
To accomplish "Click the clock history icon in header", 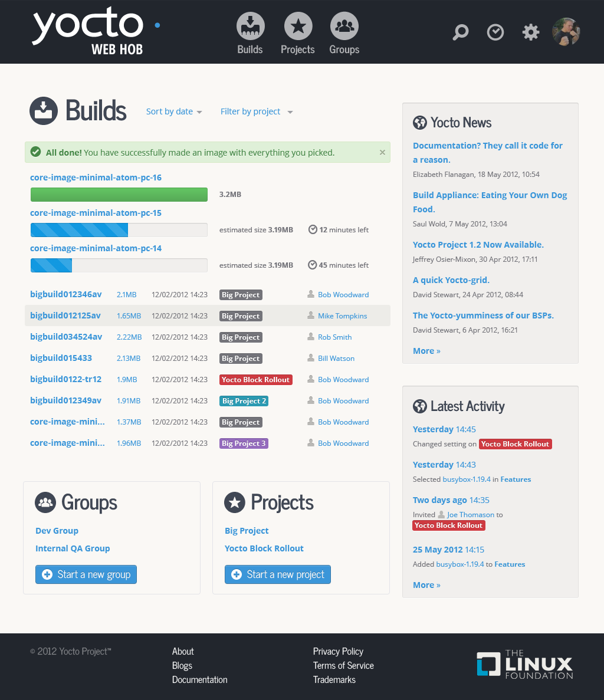I will click(495, 32).
